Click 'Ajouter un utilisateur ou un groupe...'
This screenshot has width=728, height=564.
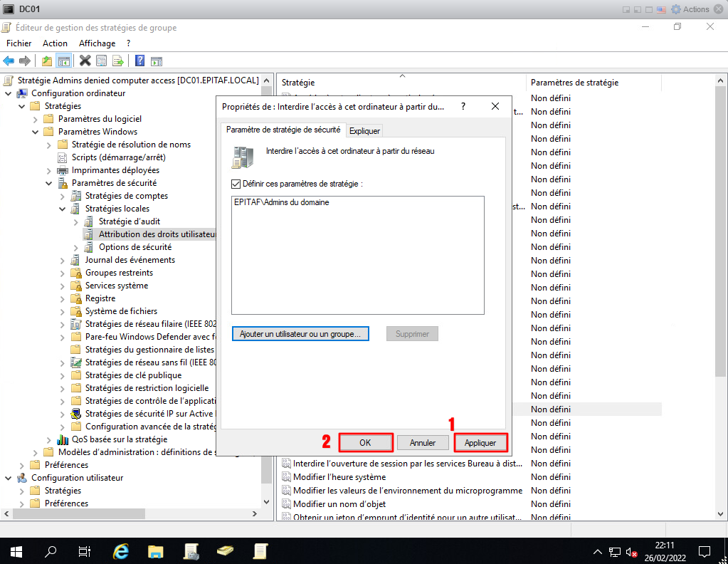point(300,334)
